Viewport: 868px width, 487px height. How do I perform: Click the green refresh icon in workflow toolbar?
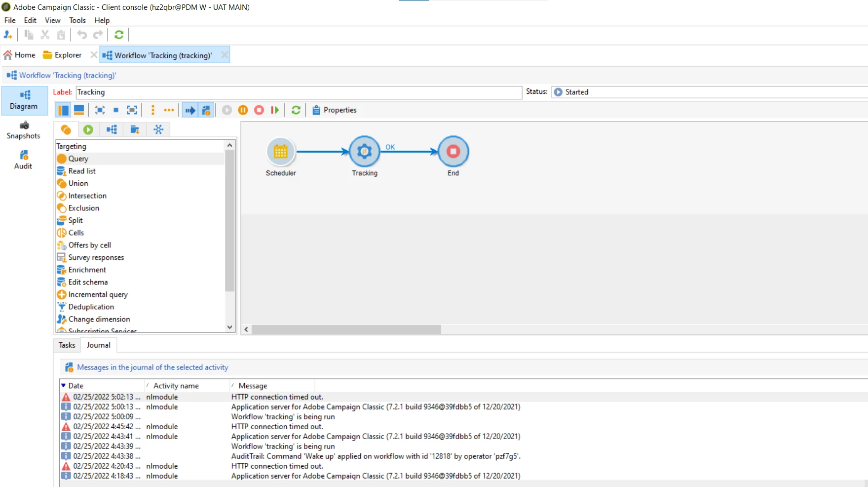point(296,110)
